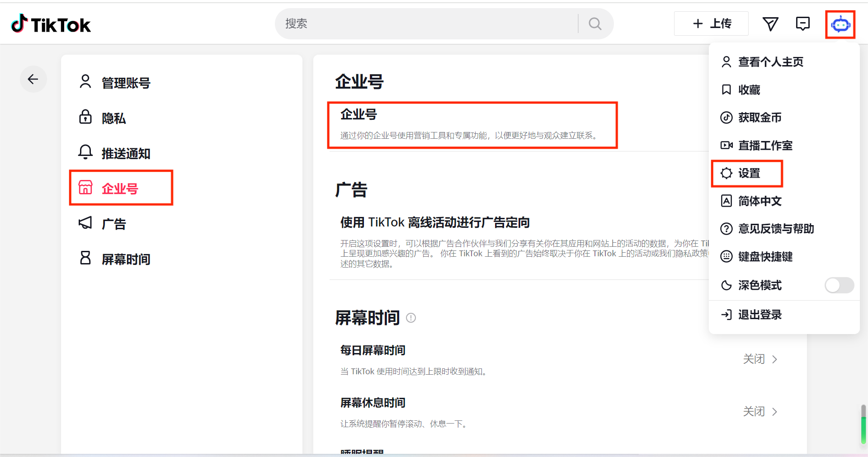The height and width of the screenshot is (457, 868).
Task: Open the 企业号 option row
Action: 472,125
